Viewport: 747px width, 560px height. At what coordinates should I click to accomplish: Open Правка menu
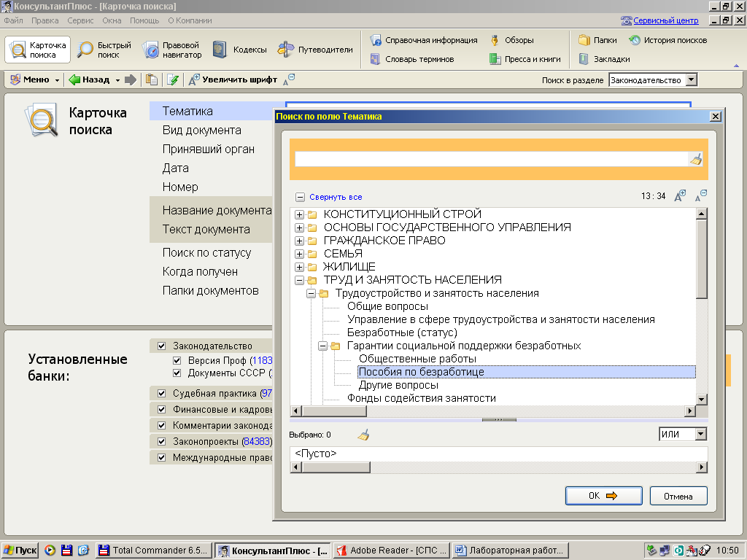44,20
